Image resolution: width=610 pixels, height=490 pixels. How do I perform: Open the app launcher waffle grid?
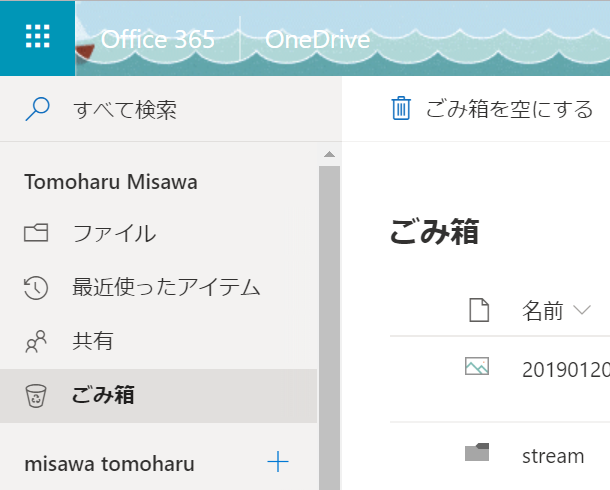point(37,38)
